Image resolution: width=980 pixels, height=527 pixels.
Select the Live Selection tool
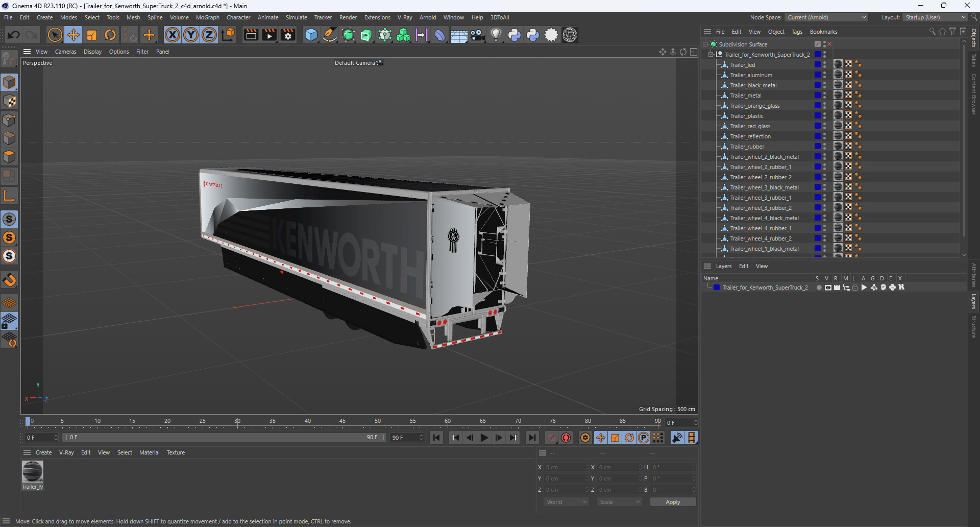pos(55,35)
